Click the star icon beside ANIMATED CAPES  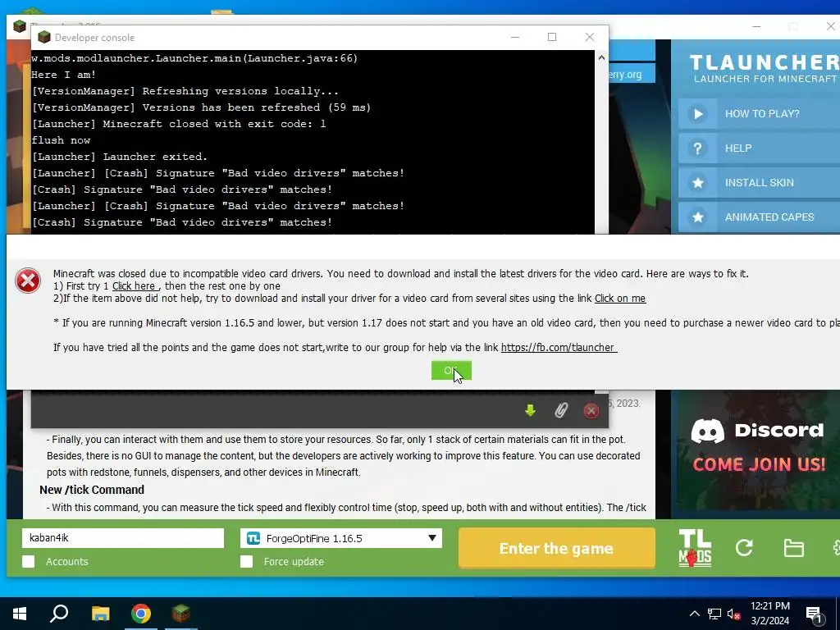pyautogui.click(x=697, y=217)
